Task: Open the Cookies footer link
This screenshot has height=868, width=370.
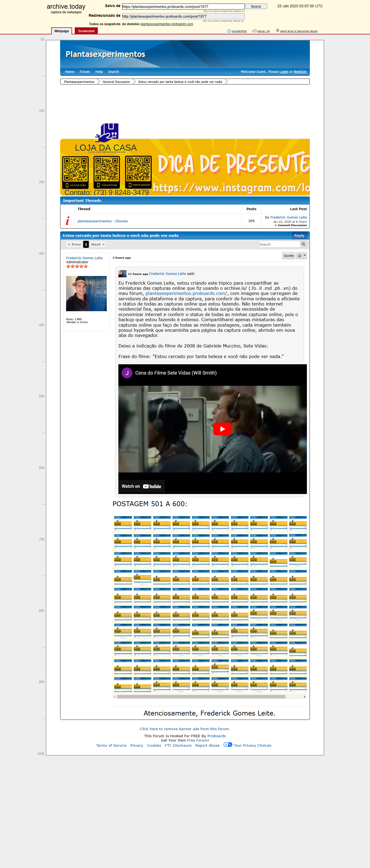Action: (x=154, y=745)
